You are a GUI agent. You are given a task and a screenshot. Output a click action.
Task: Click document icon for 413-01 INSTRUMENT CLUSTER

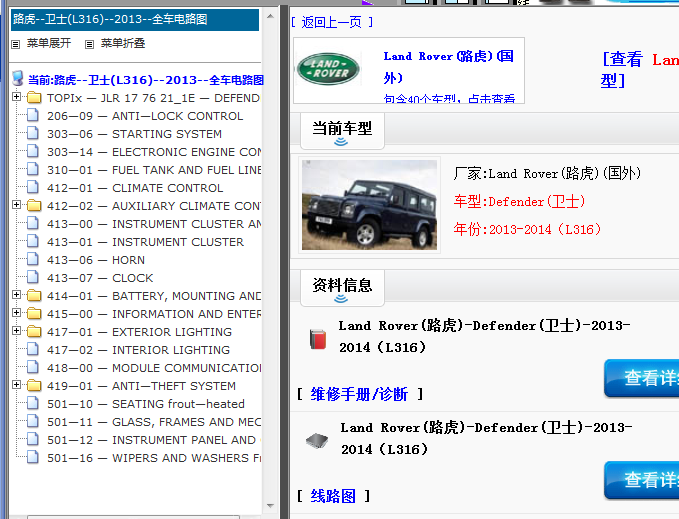(x=32, y=241)
